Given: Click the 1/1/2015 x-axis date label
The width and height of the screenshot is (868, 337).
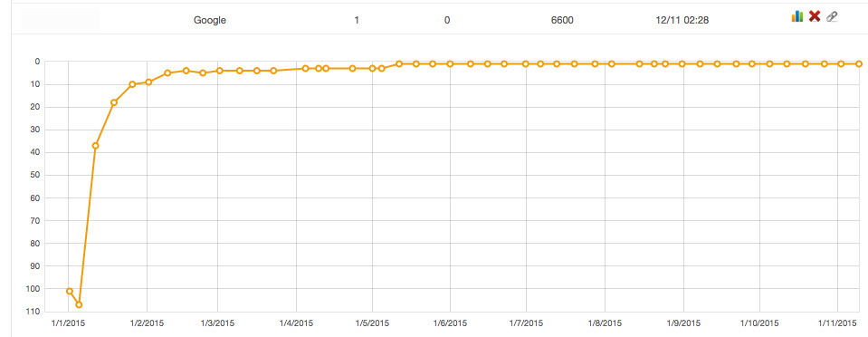Looking at the screenshot, I should [x=68, y=323].
